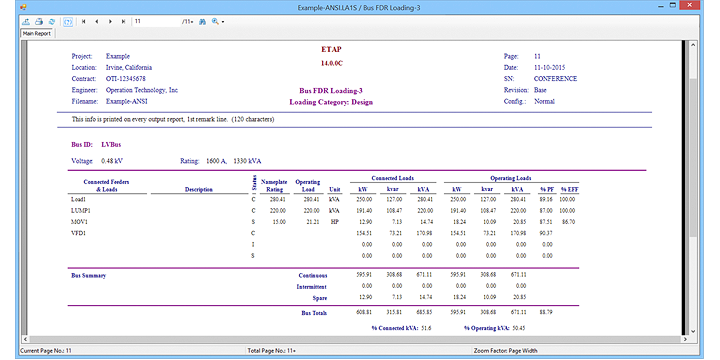The height and width of the screenshot is (360, 720).
Task: Click the 'Spare' summary row label
Action: [320, 298]
